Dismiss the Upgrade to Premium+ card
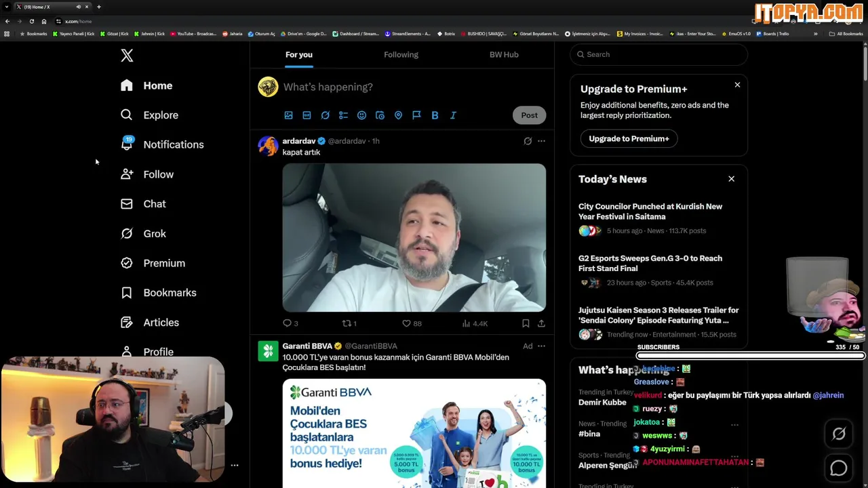868x488 pixels. tap(737, 85)
